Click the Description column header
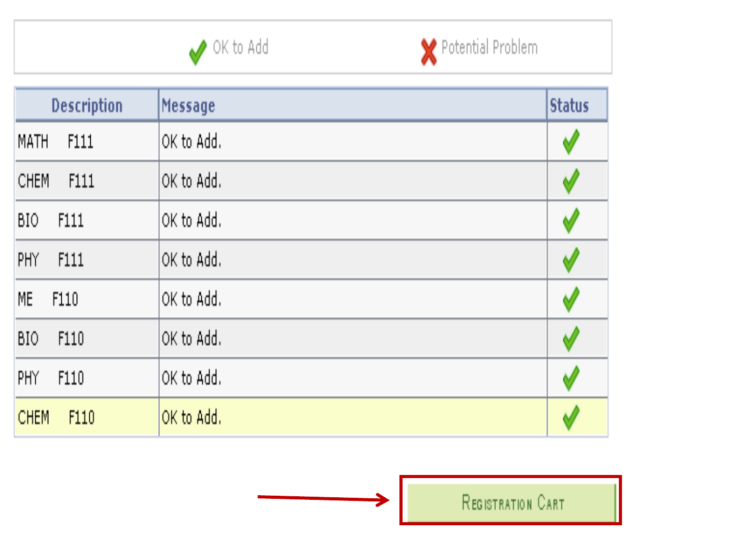 tap(87, 106)
